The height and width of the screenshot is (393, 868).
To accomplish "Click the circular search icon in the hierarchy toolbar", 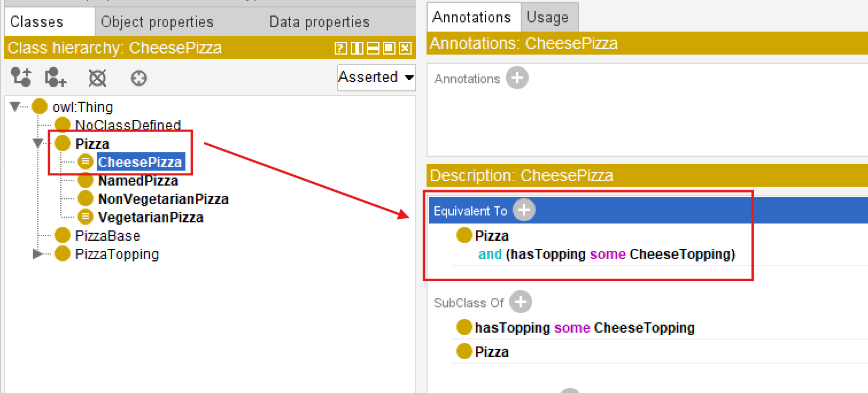I will 139,78.
